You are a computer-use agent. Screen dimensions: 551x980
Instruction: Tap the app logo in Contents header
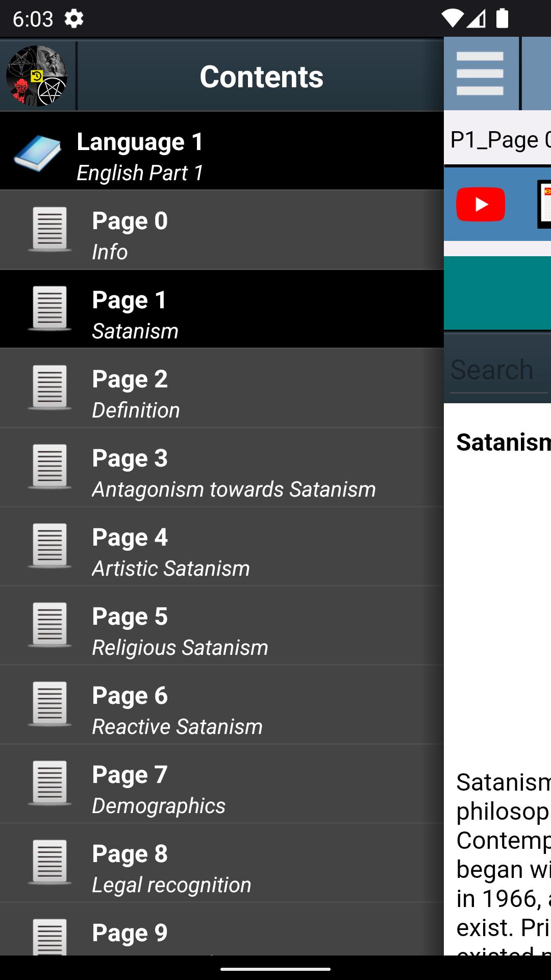pos(37,76)
